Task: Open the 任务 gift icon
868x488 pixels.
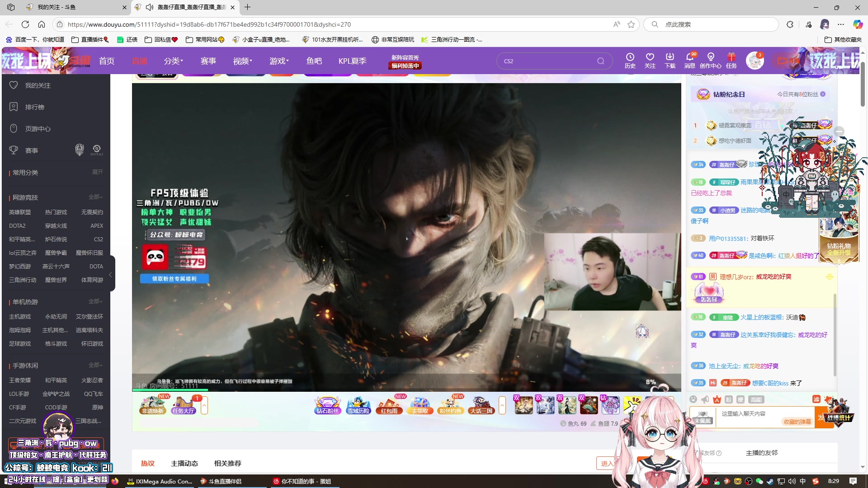Action: tap(731, 61)
